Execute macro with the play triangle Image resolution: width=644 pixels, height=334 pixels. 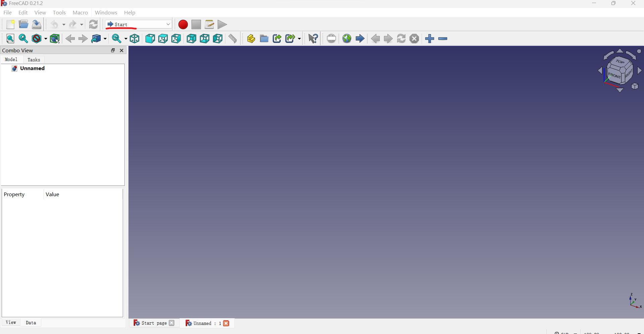[222, 24]
